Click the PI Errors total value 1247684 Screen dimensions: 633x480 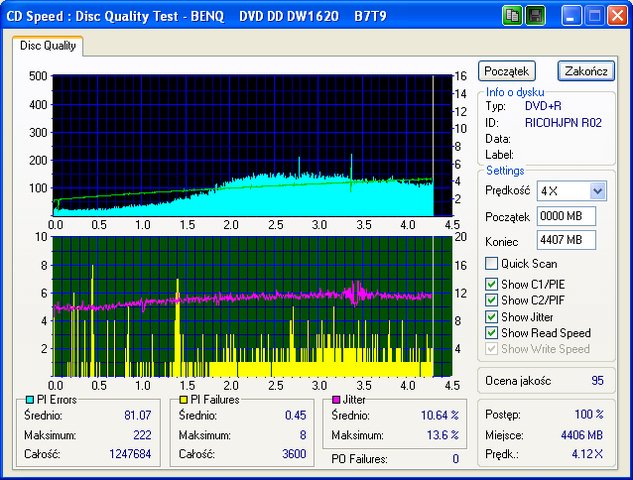click(x=130, y=454)
